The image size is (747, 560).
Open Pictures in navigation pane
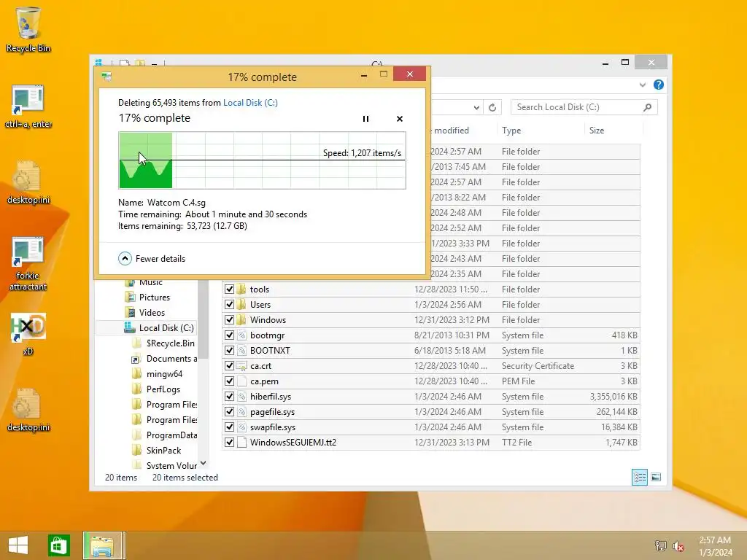click(155, 297)
